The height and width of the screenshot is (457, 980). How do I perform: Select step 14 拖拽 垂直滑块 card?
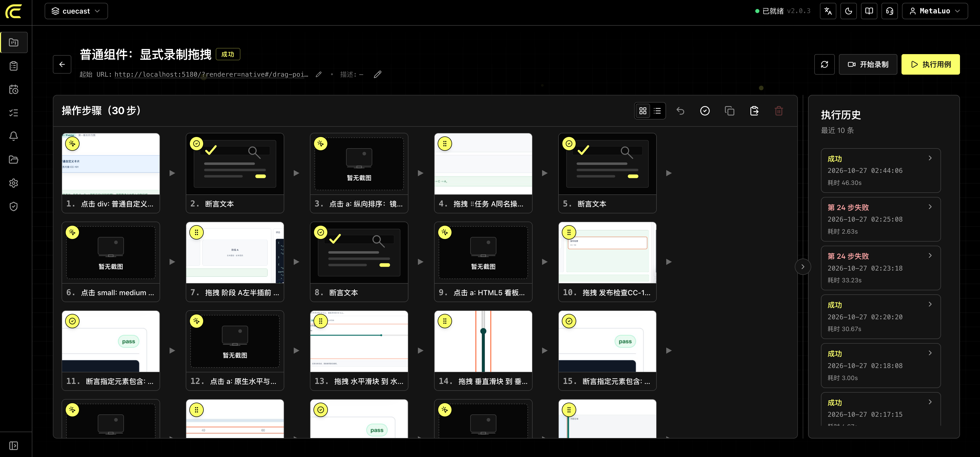pyautogui.click(x=483, y=351)
